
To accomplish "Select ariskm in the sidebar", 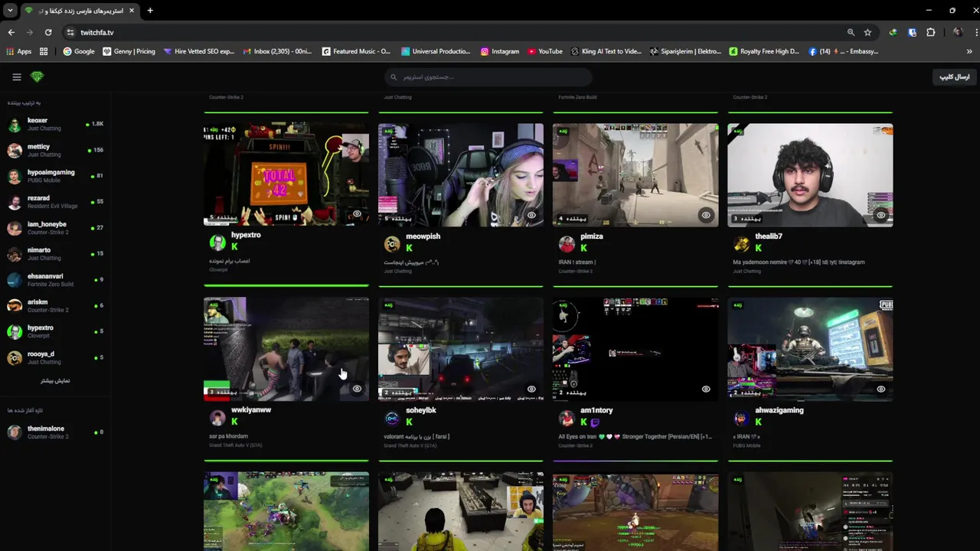I will [55, 306].
